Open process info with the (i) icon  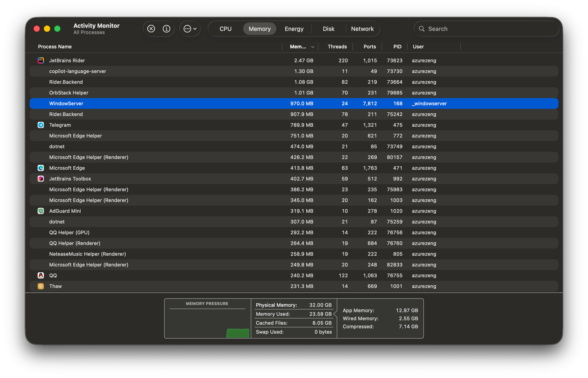pos(166,29)
